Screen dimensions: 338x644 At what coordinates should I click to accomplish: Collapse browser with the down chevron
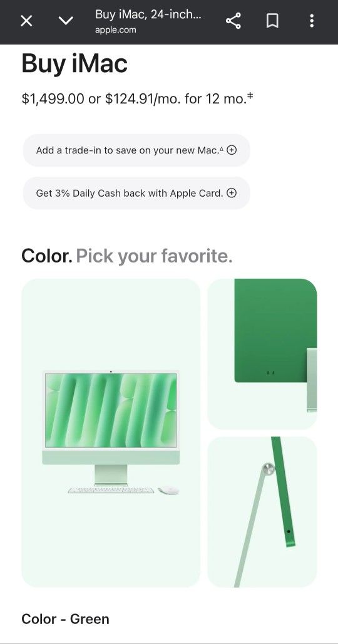(66, 21)
